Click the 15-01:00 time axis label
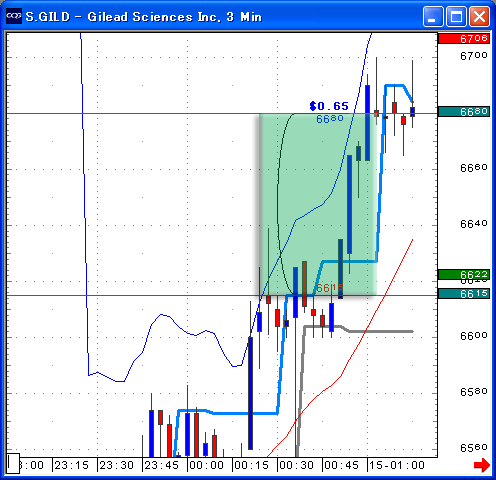This screenshot has height=480, width=496. coord(397,465)
